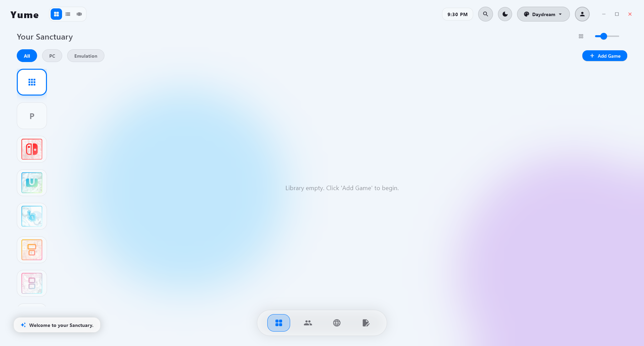This screenshot has height=346, width=644.
Task: Select the all platforms grid tile
Action: coord(32,82)
